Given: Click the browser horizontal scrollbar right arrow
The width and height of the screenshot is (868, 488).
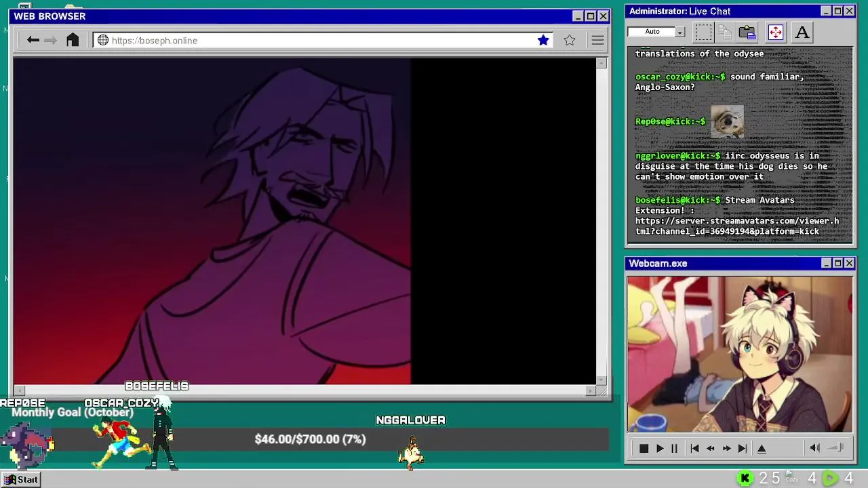Looking at the screenshot, I should [x=591, y=390].
